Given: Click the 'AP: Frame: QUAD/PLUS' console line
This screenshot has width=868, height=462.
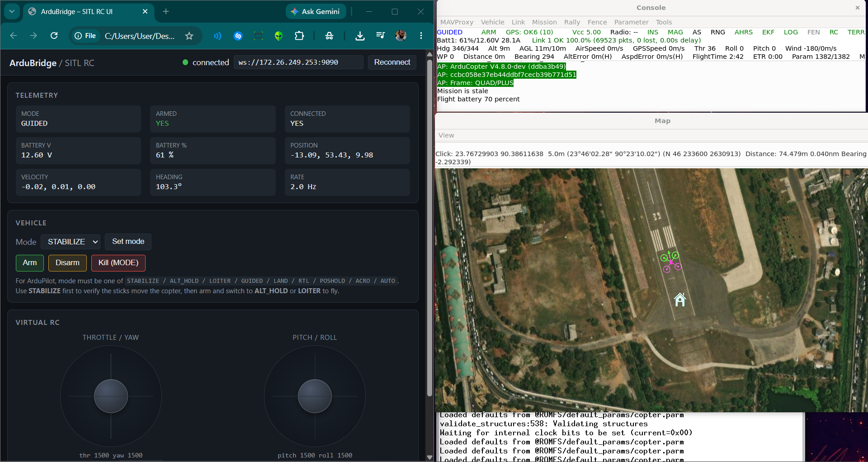Looking at the screenshot, I should [475, 83].
